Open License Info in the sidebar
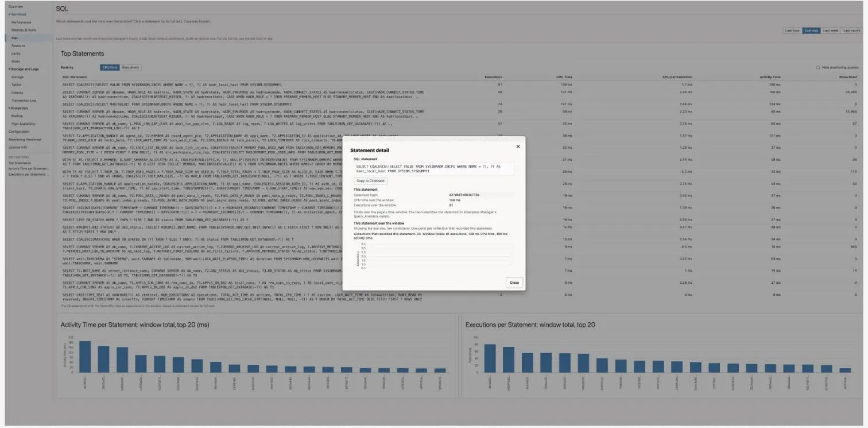 (17, 147)
